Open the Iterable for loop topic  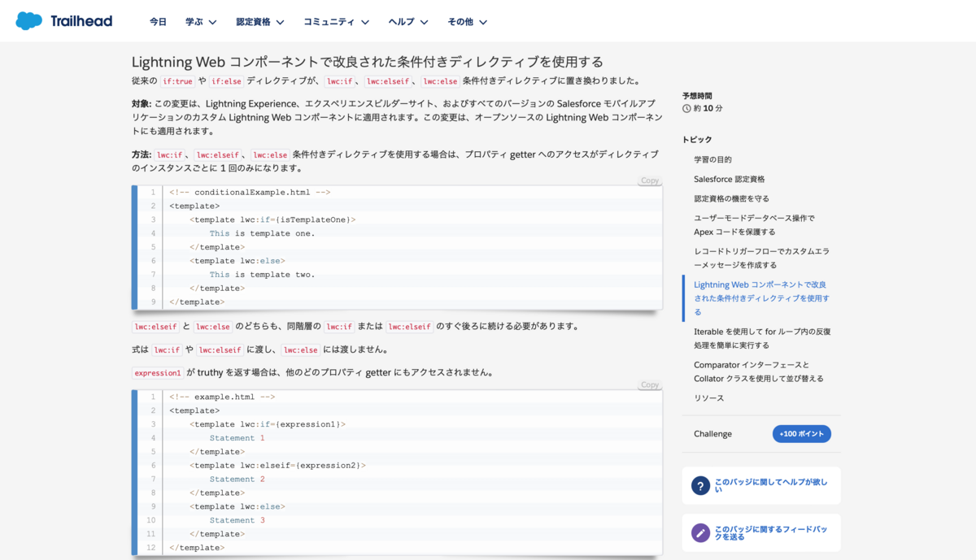click(762, 338)
